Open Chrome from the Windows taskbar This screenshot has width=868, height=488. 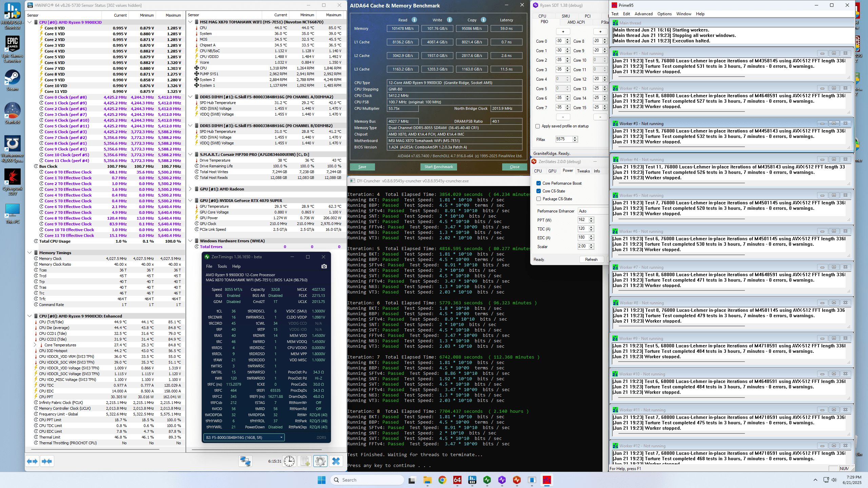tap(442, 480)
